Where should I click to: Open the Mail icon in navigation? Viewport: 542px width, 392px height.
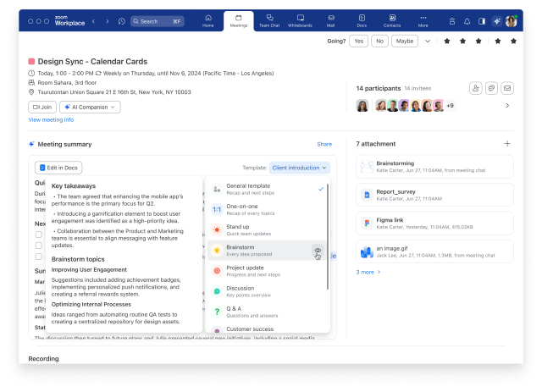tap(331, 20)
